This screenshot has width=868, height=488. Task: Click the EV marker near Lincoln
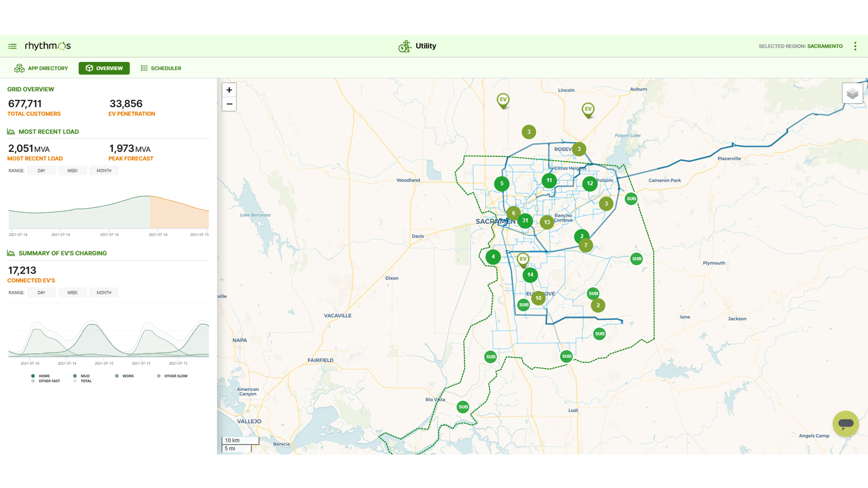coord(588,109)
